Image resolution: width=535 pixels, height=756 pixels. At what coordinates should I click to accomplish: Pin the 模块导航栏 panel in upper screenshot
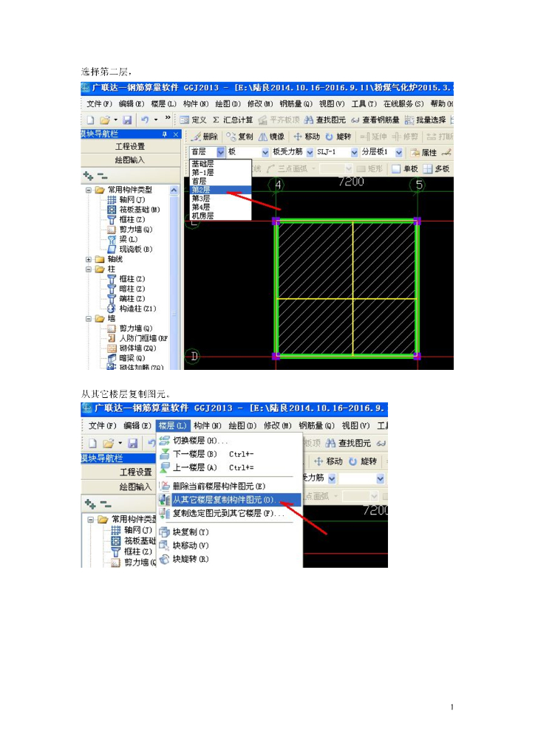(165, 134)
